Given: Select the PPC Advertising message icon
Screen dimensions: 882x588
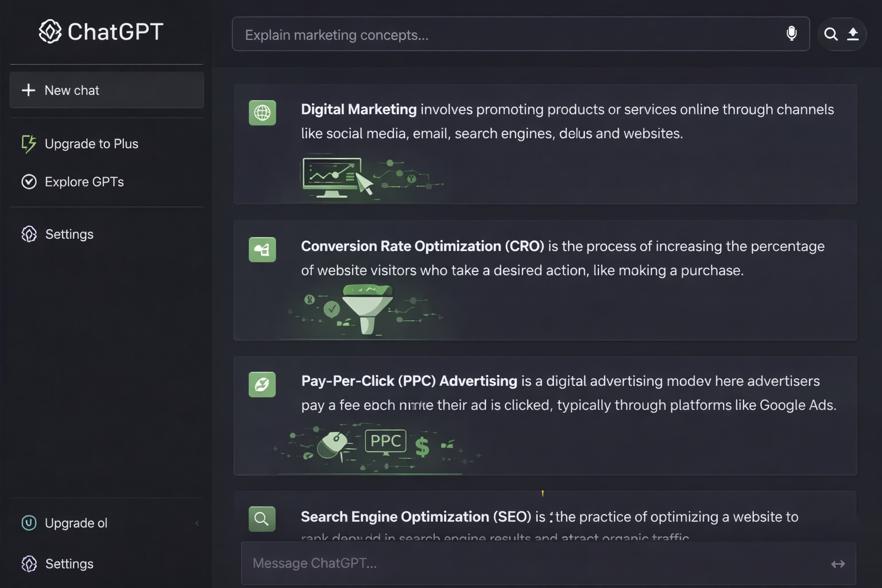Looking at the screenshot, I should 262,384.
